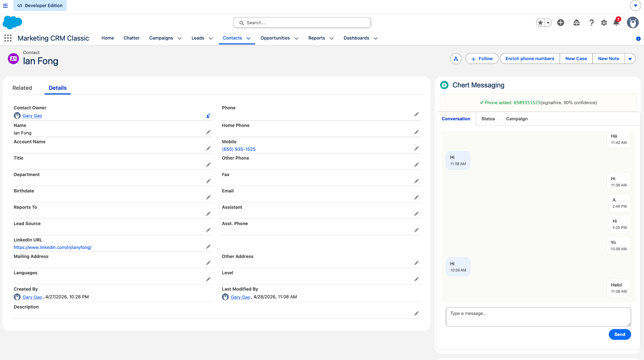Expand the Campaigns nav dropdown chevron
This screenshot has width=644, height=360.
pyautogui.click(x=180, y=38)
